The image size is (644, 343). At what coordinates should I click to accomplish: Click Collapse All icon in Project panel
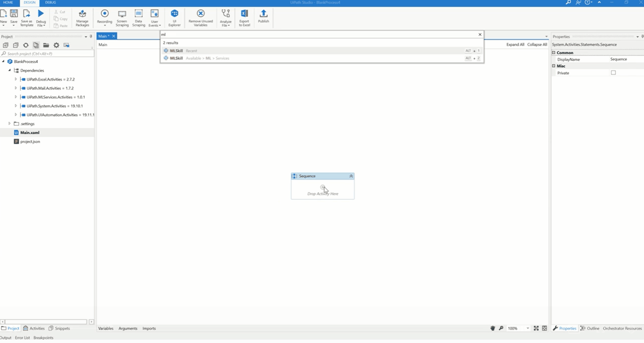[x=16, y=45]
